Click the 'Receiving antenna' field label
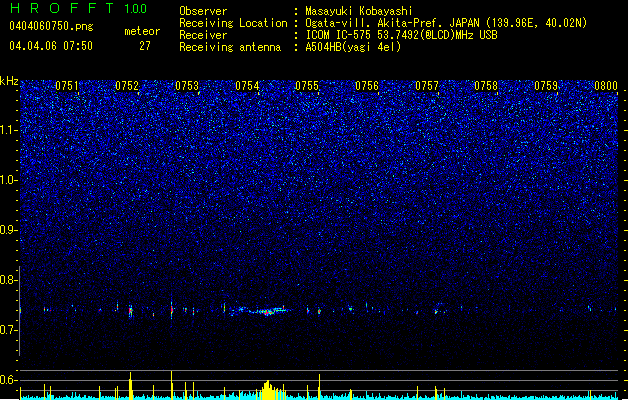 coord(230,47)
